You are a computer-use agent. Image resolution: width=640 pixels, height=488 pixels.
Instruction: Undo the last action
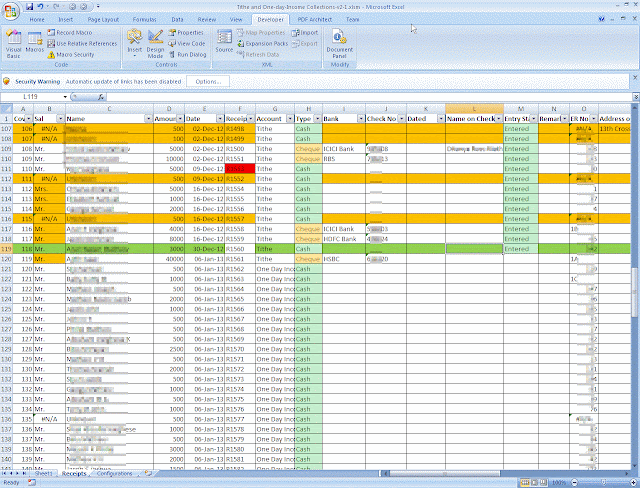pyautogui.click(x=40, y=7)
